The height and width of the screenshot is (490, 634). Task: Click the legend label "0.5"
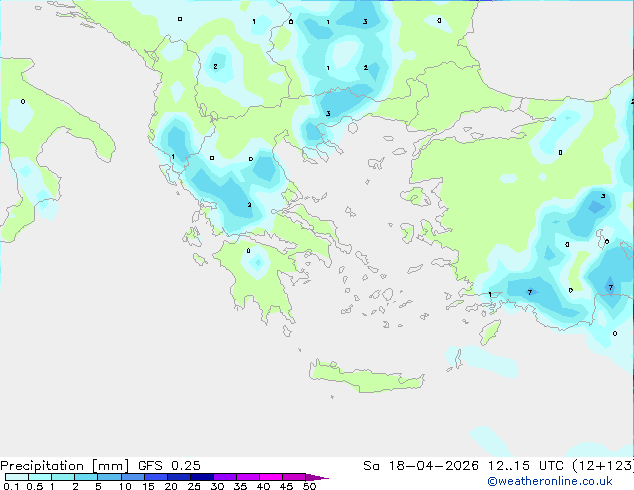pyautogui.click(x=35, y=486)
